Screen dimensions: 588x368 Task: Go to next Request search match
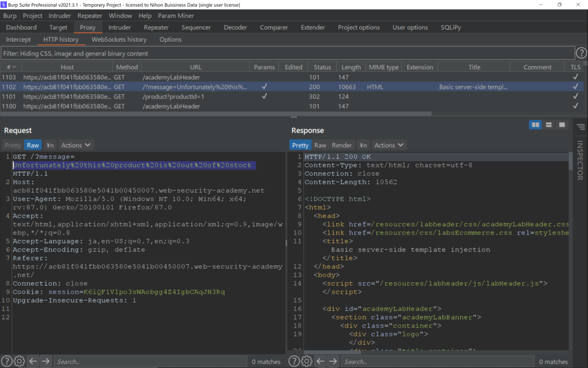[x=46, y=362]
